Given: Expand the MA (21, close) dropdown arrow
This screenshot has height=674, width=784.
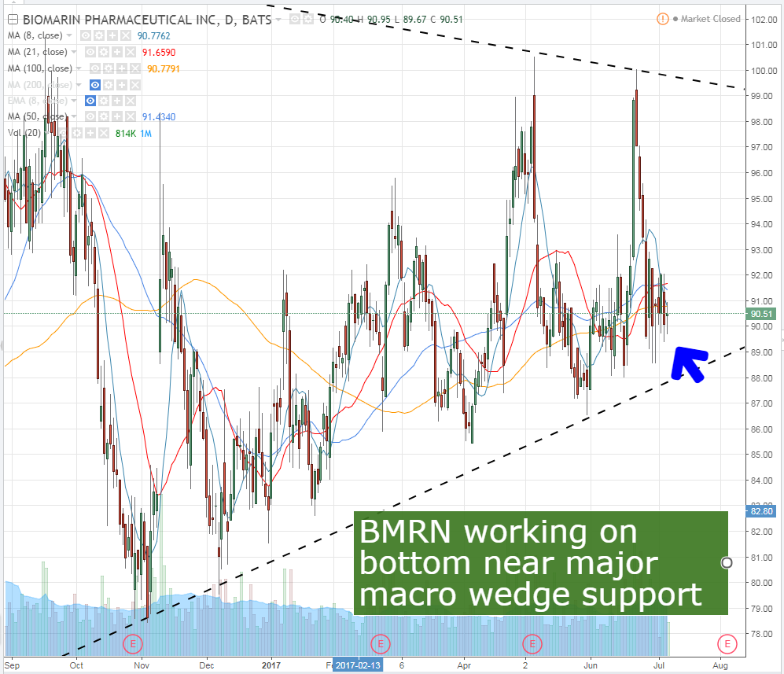Looking at the screenshot, I should coord(74,52).
